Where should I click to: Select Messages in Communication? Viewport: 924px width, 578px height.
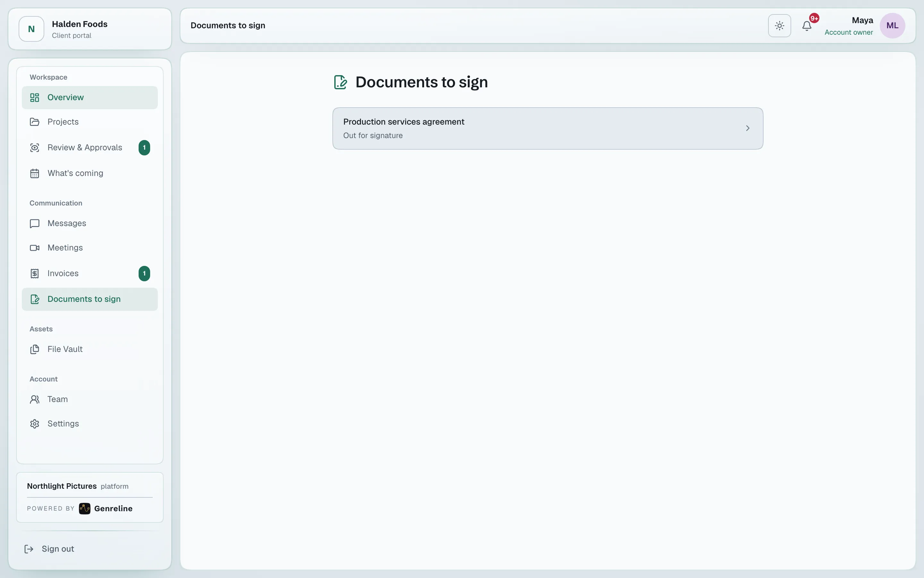pos(90,223)
